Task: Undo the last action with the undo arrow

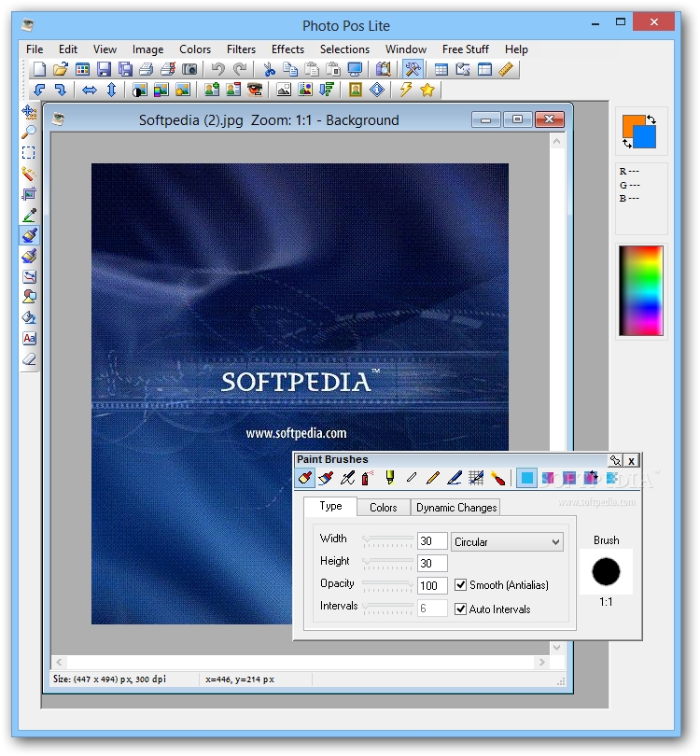Action: [x=217, y=69]
